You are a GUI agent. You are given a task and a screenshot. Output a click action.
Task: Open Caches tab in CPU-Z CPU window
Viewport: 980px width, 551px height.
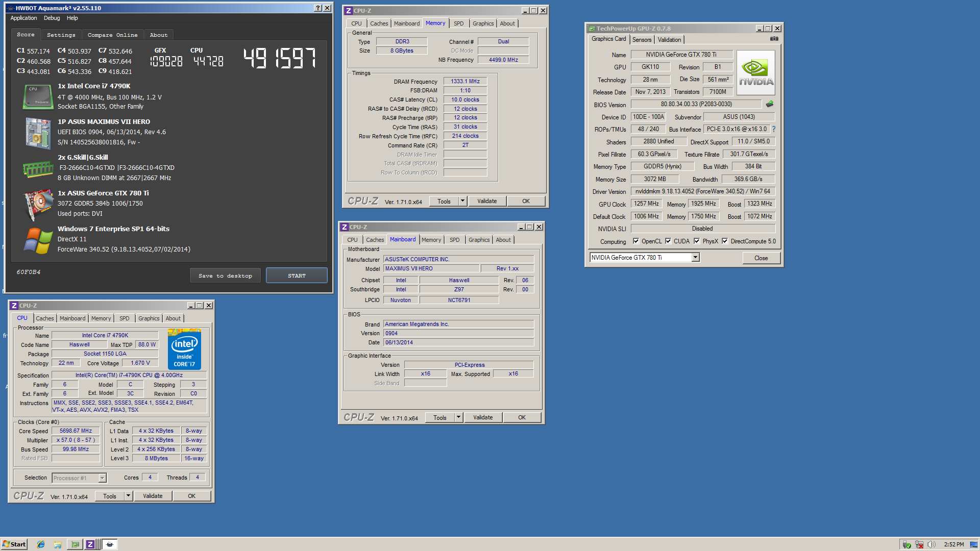(x=45, y=318)
